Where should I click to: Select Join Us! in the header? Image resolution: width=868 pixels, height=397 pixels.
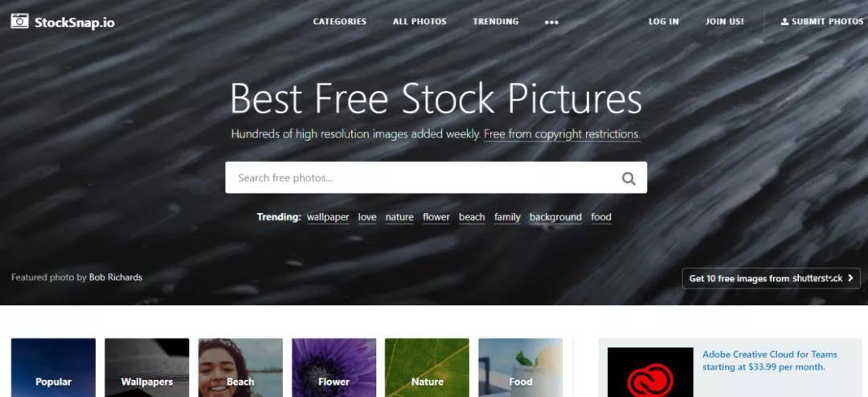[x=725, y=22]
